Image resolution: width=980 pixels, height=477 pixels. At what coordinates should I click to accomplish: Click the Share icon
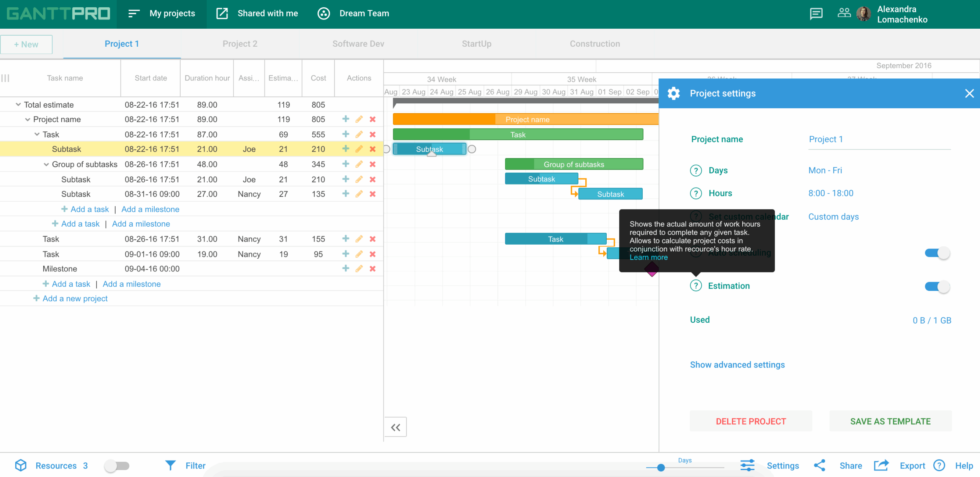click(x=820, y=466)
